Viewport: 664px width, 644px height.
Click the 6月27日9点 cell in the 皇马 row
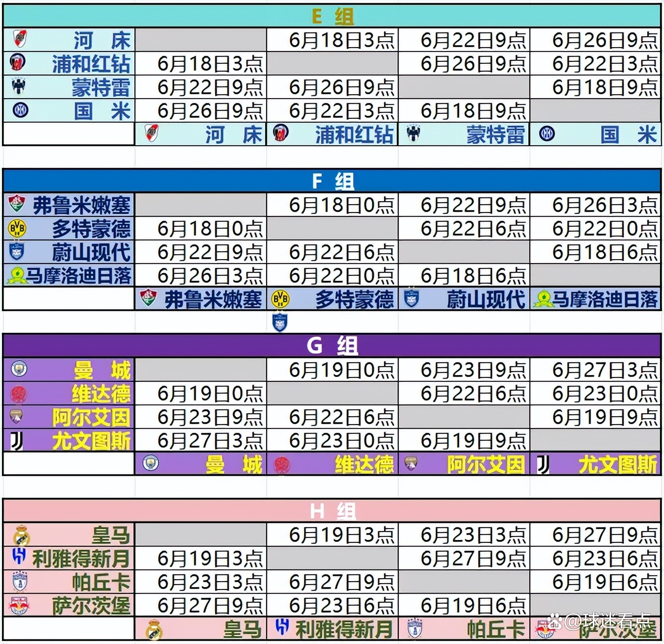click(x=604, y=535)
